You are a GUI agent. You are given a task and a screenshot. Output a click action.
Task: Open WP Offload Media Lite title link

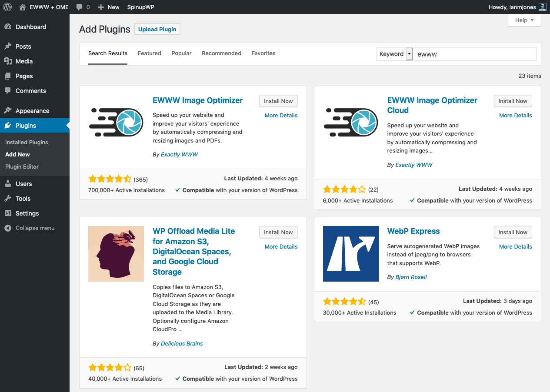tap(194, 252)
